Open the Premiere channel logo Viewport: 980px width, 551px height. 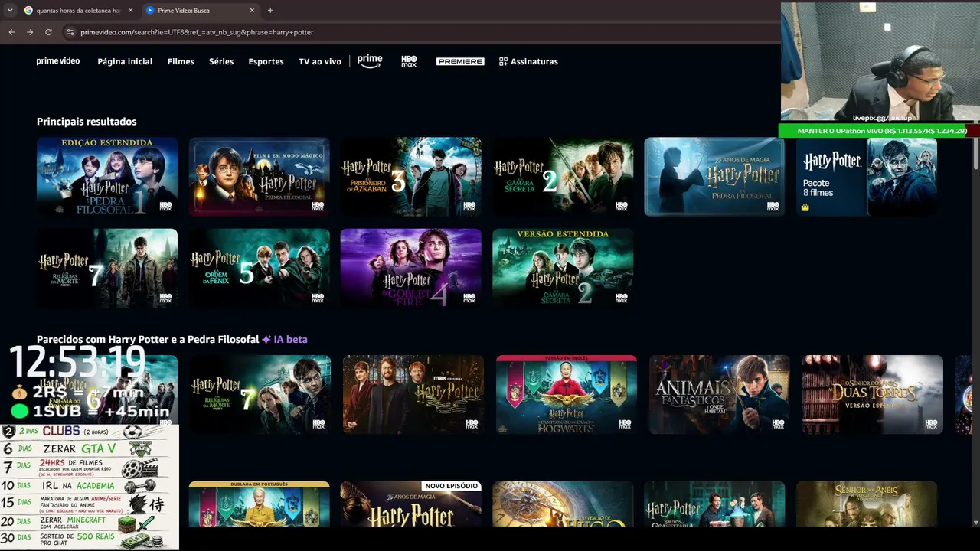pyautogui.click(x=460, y=61)
